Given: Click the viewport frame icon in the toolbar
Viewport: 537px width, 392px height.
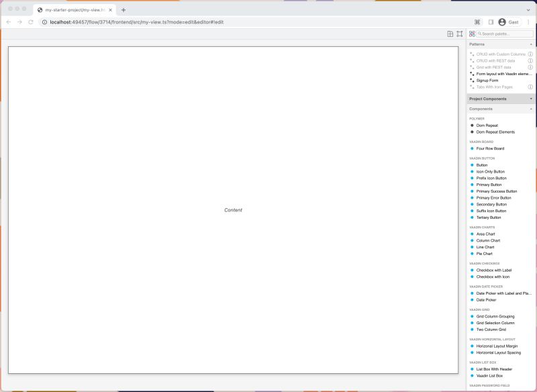Looking at the screenshot, I should 458,32.
